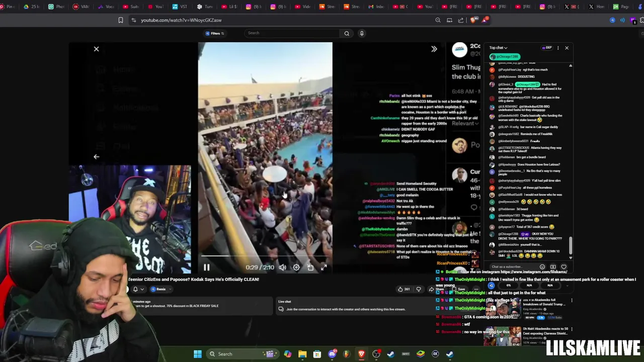Open the Relevant sort dropdown on post
The image size is (644, 362).
click(x=465, y=124)
